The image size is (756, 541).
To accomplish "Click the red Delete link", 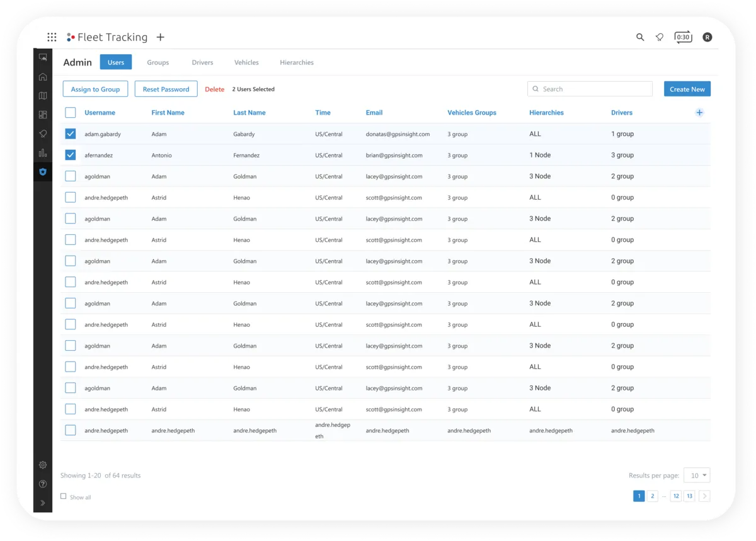I will click(x=215, y=89).
